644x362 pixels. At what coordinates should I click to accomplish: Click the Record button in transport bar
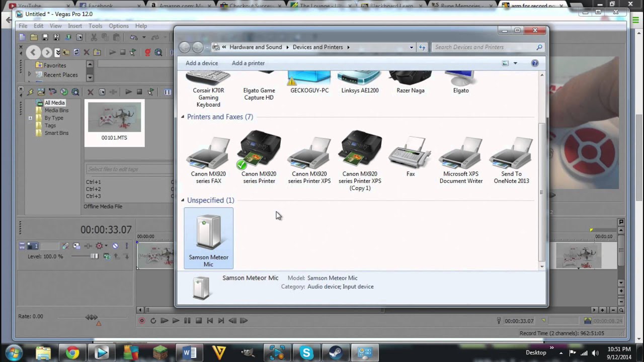point(142,320)
